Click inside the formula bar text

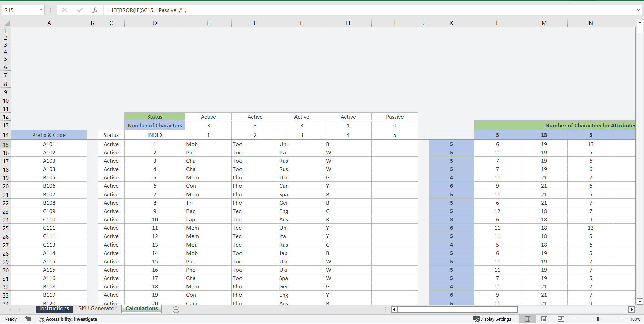pyautogui.click(x=369, y=10)
